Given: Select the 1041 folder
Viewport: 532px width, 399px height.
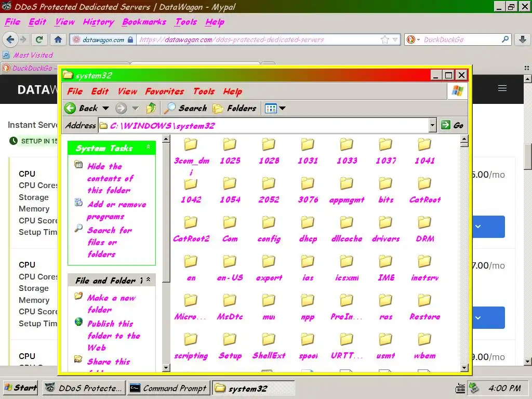Looking at the screenshot, I should [x=424, y=151].
